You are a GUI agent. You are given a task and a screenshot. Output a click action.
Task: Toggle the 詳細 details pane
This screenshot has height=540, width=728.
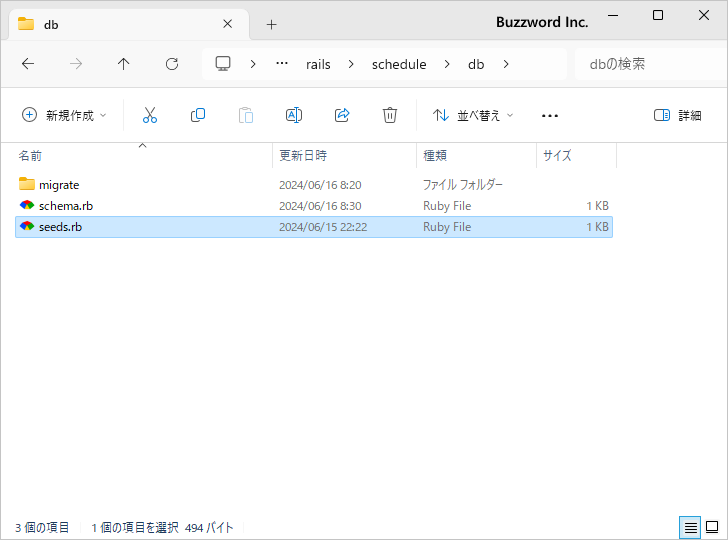point(677,115)
